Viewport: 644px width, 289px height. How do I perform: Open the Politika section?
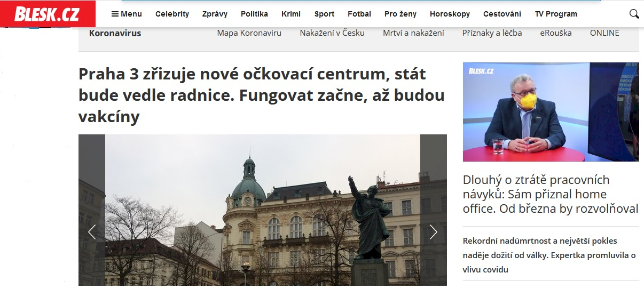click(254, 14)
